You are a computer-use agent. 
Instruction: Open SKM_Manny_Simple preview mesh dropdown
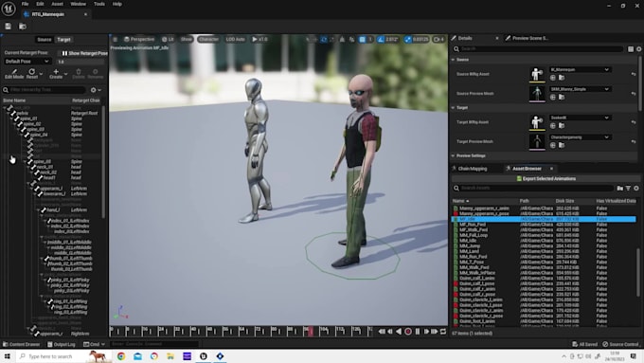click(x=580, y=89)
